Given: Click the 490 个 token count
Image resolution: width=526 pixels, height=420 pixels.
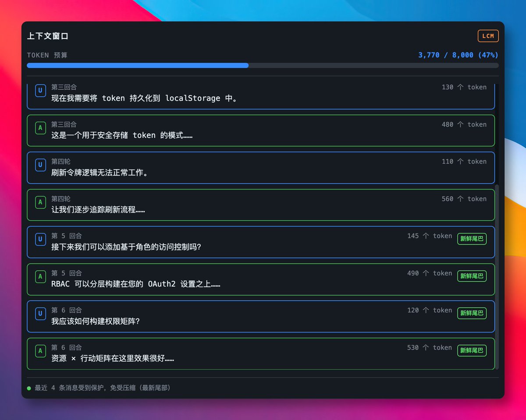Looking at the screenshot, I should [430, 273].
